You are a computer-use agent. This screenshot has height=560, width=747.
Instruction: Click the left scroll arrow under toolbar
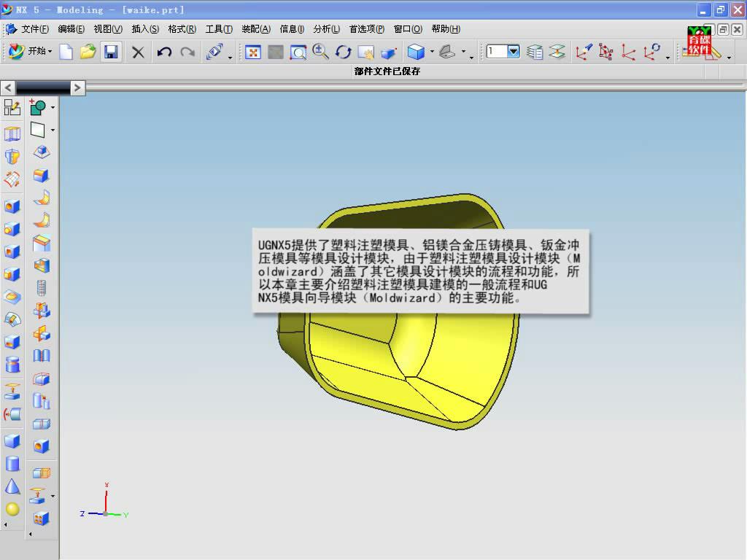tap(7, 88)
